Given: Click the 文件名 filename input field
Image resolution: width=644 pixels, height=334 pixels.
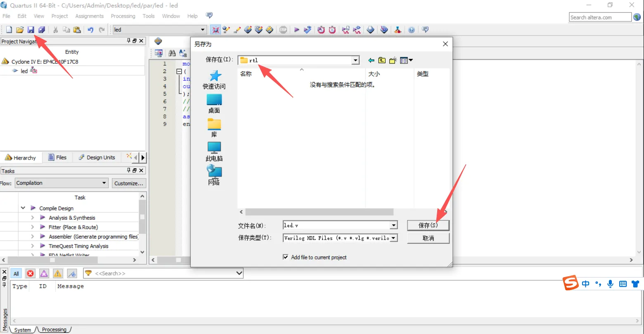Looking at the screenshot, I should 336,225.
